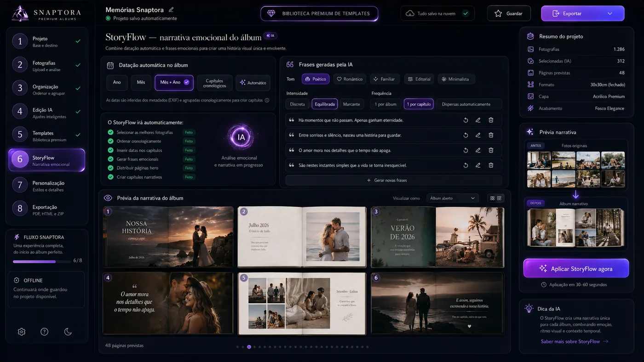This screenshot has width=644, height=362.
Task: Open the info icon after the EXIF note
Action: [x=267, y=100]
